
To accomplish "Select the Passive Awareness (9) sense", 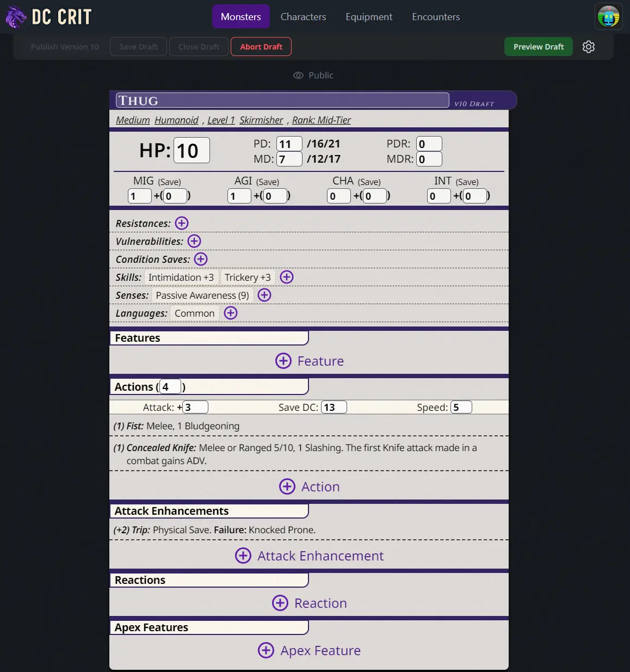I will pyautogui.click(x=202, y=295).
